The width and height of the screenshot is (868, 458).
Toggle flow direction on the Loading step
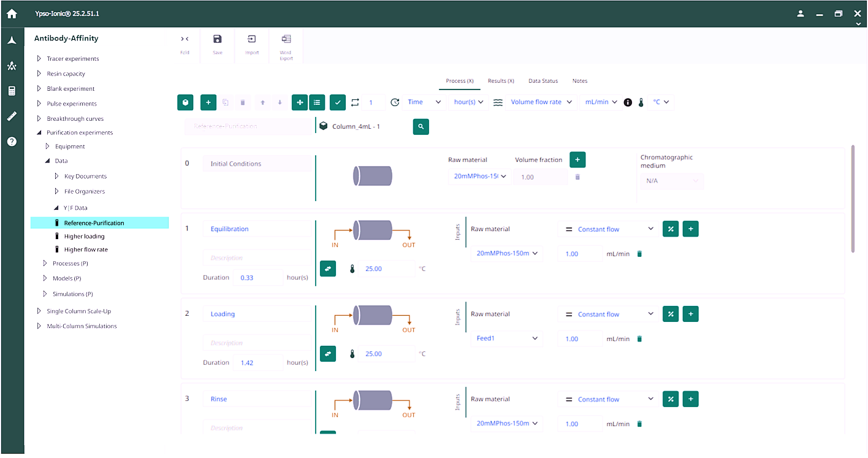(327, 354)
